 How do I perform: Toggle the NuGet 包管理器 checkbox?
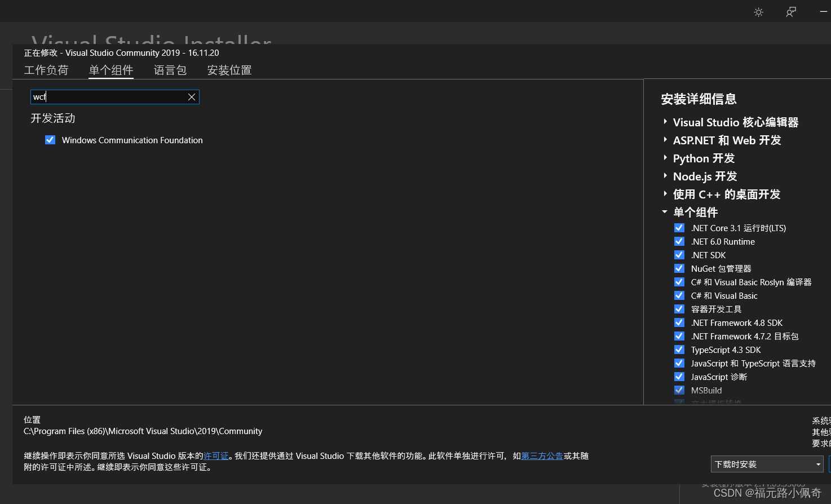pos(679,268)
